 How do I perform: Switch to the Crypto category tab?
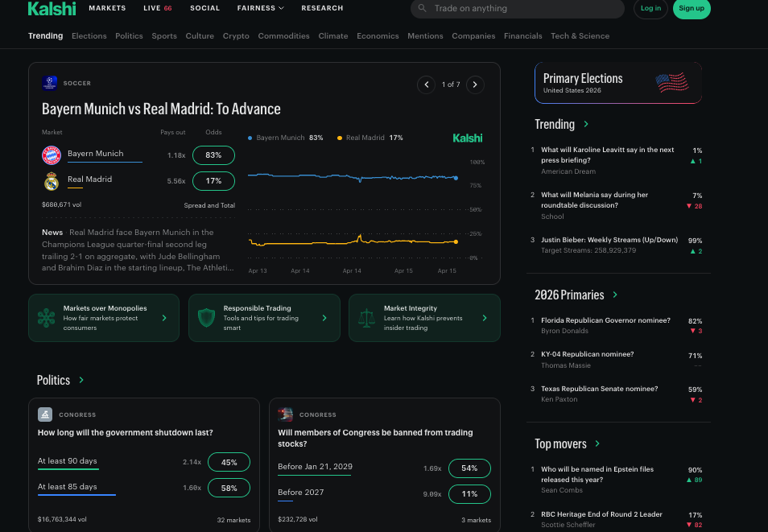pos(236,35)
